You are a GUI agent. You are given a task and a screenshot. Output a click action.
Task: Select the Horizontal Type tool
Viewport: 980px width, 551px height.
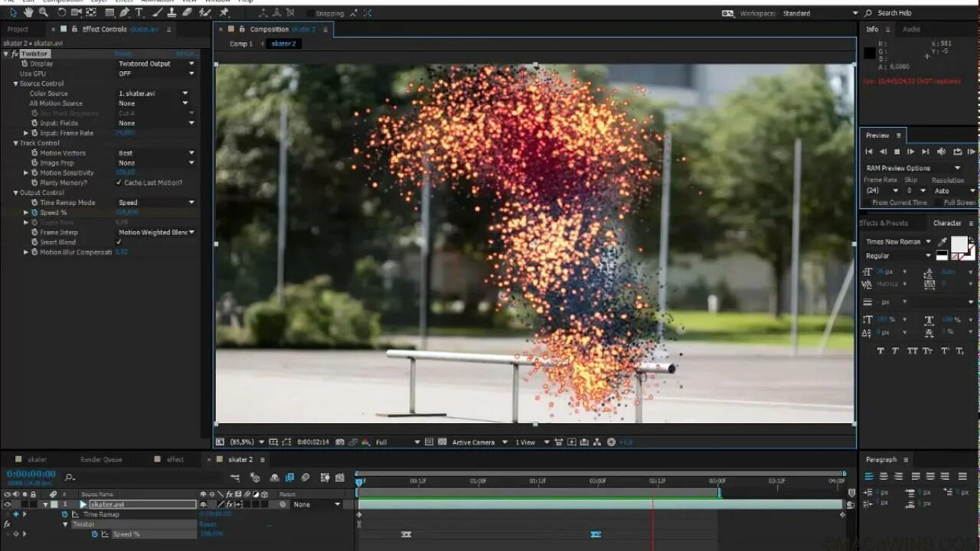[139, 12]
